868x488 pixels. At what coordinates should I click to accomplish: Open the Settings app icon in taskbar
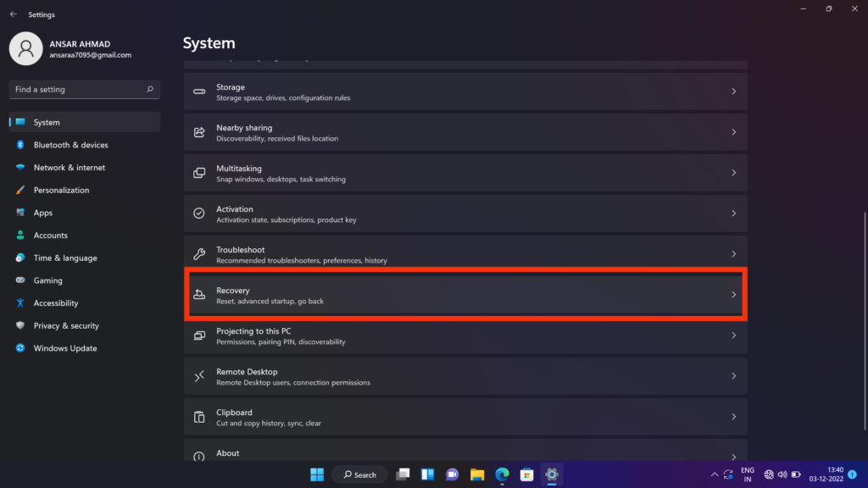pos(552,474)
